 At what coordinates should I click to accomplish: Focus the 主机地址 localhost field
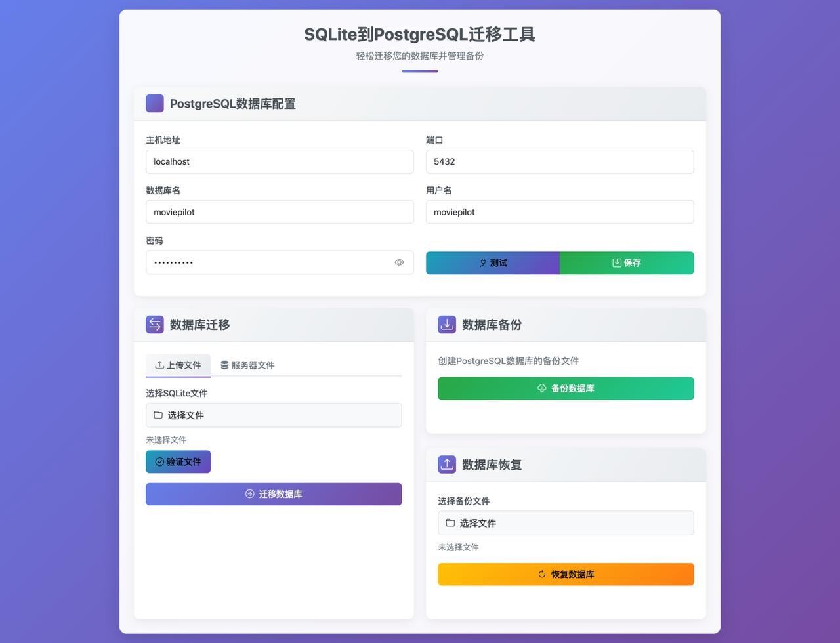pos(280,162)
